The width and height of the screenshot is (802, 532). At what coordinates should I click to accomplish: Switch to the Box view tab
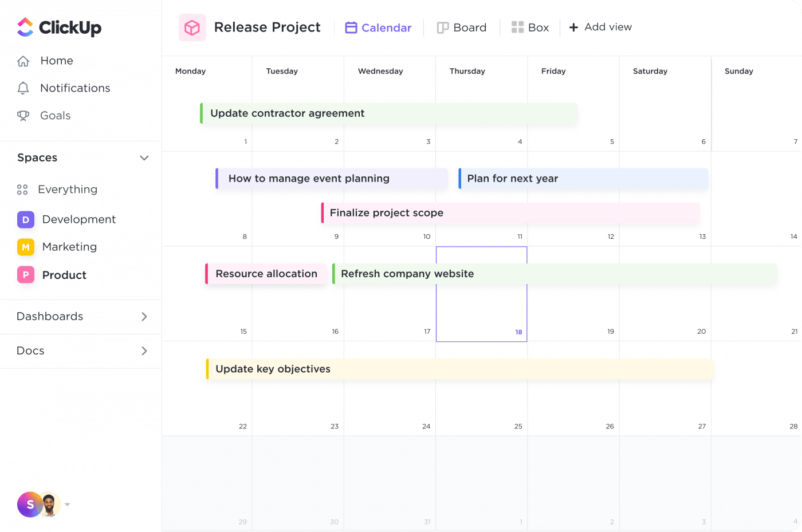(530, 27)
